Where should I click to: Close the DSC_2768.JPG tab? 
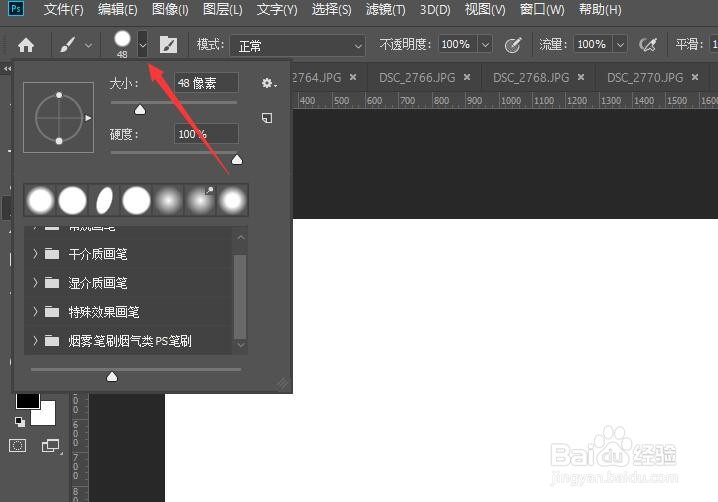click(x=581, y=77)
